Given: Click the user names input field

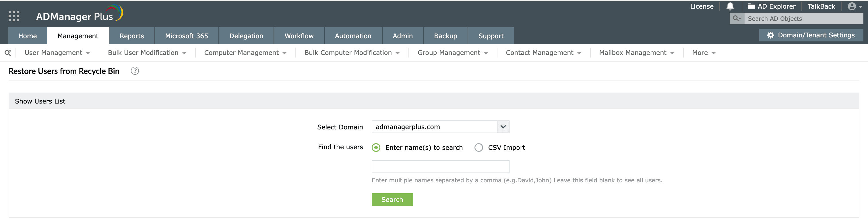Looking at the screenshot, I should [440, 167].
